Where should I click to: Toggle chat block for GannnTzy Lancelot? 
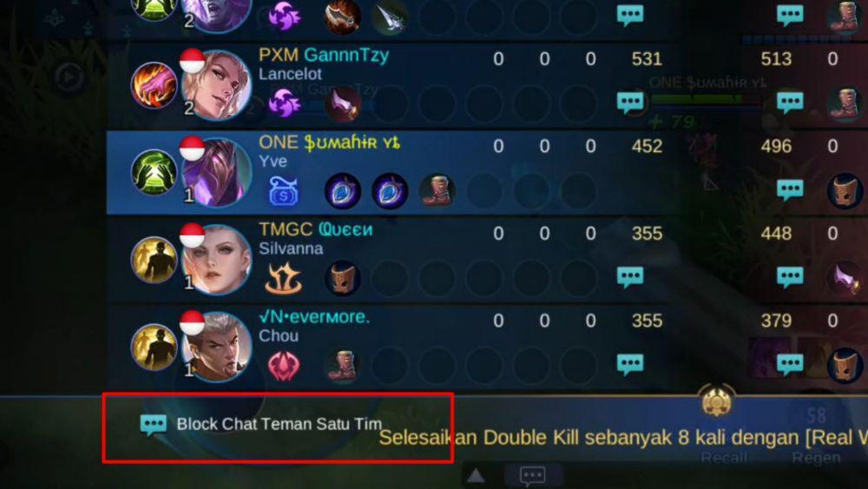click(x=630, y=102)
